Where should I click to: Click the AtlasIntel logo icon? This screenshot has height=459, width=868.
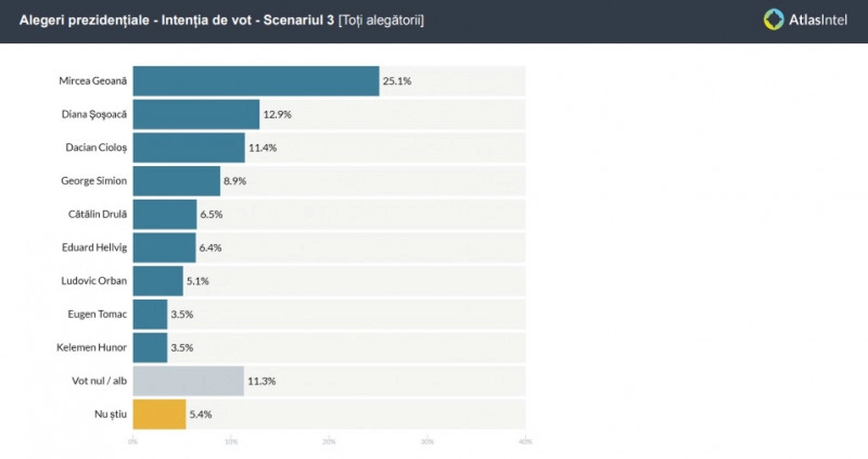(774, 20)
